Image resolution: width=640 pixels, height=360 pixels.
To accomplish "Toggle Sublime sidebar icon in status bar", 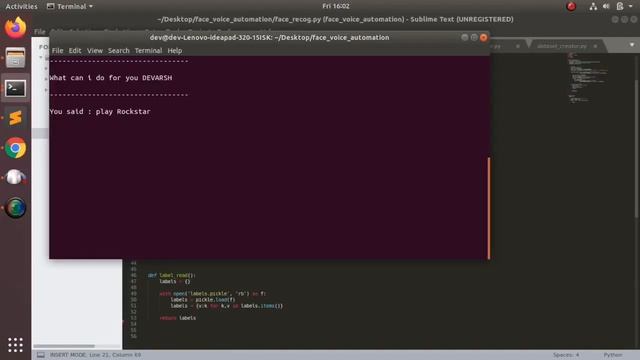I will pyautogui.click(x=41, y=355).
